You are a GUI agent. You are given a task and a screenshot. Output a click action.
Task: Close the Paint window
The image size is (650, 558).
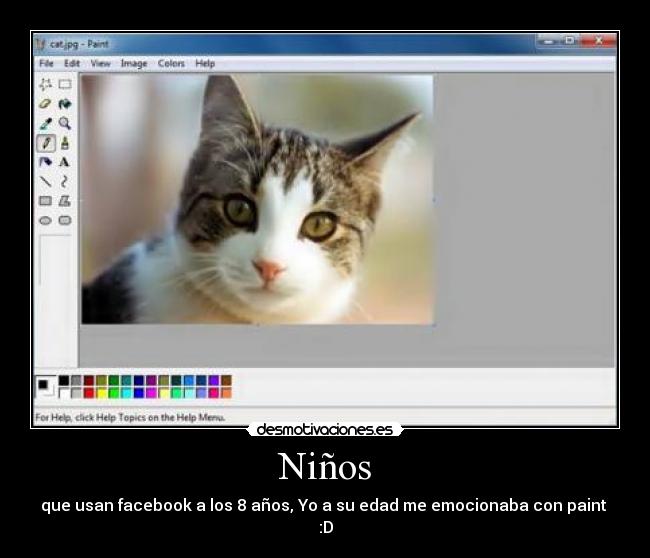pyautogui.click(x=599, y=41)
